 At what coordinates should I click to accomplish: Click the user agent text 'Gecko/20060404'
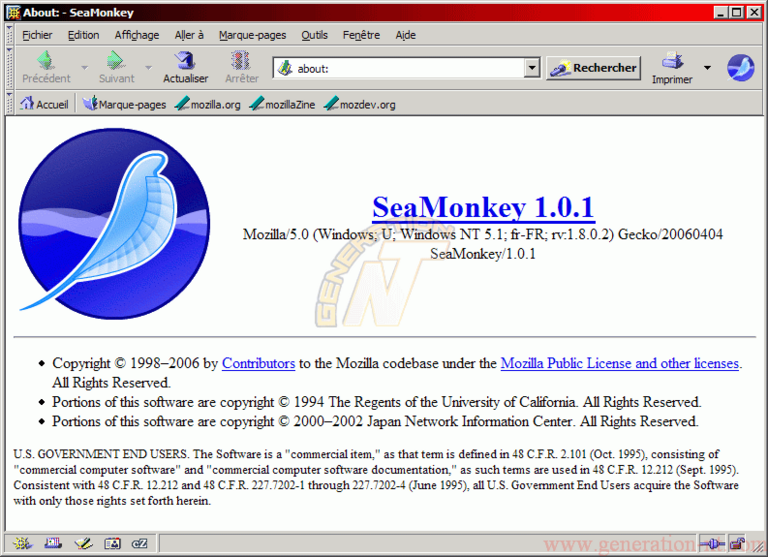pyautogui.click(x=671, y=234)
